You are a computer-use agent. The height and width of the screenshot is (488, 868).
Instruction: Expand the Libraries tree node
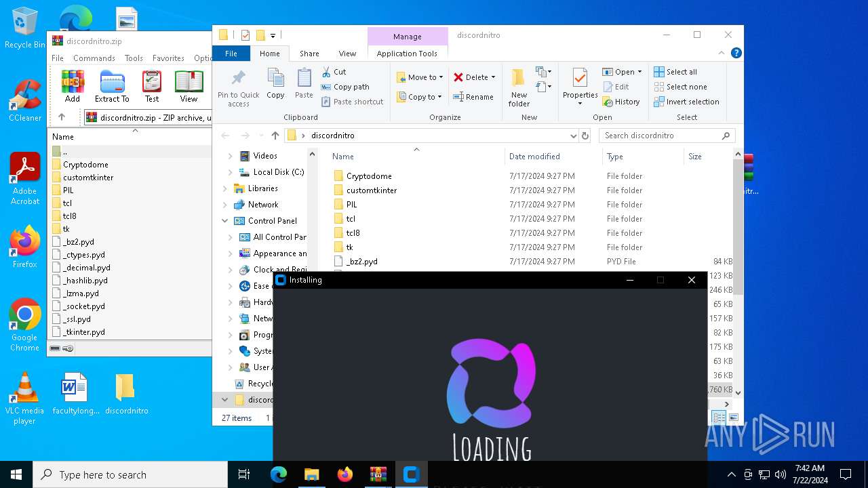224,188
